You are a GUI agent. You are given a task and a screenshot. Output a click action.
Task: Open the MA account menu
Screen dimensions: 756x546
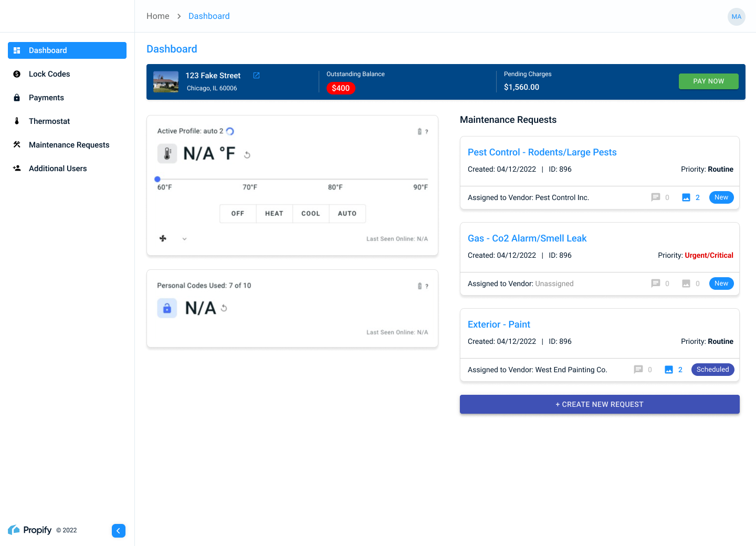[737, 17]
